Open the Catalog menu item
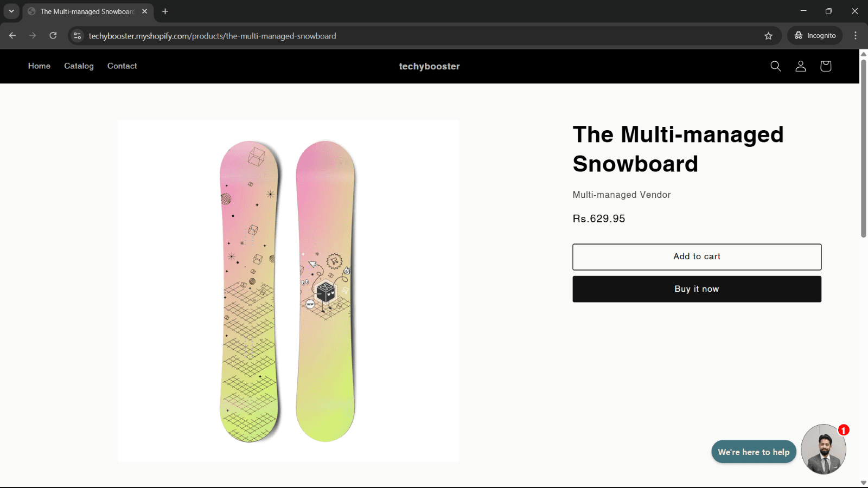Screen dimensions: 868x488 click(x=79, y=66)
